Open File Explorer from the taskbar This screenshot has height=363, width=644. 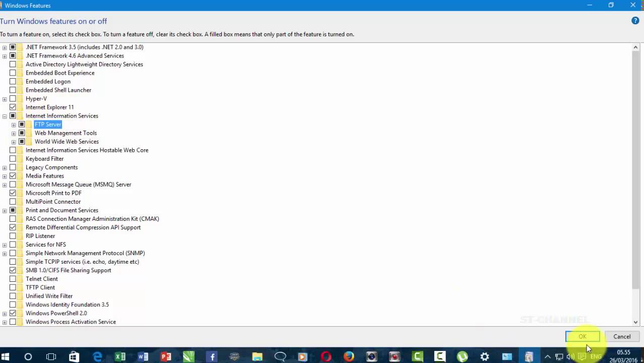(x=257, y=356)
